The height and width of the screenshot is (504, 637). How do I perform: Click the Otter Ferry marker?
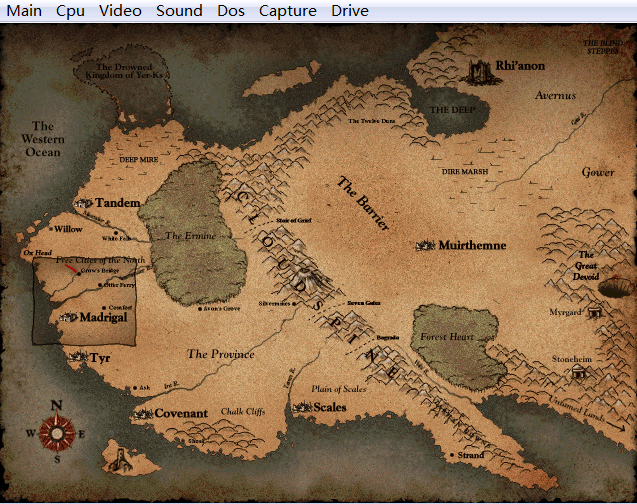[100, 285]
